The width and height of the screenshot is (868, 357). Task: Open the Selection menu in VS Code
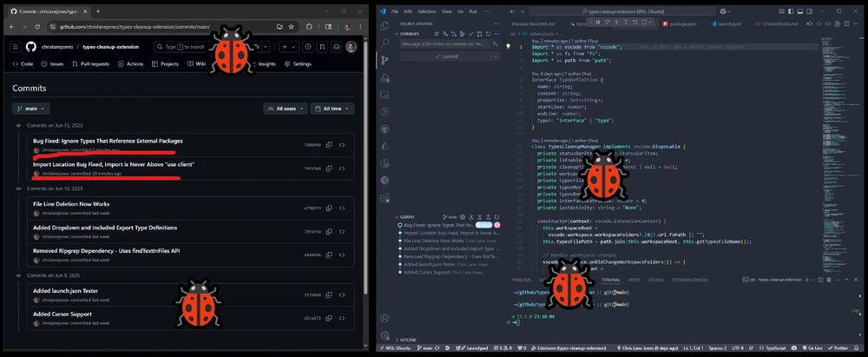point(427,11)
